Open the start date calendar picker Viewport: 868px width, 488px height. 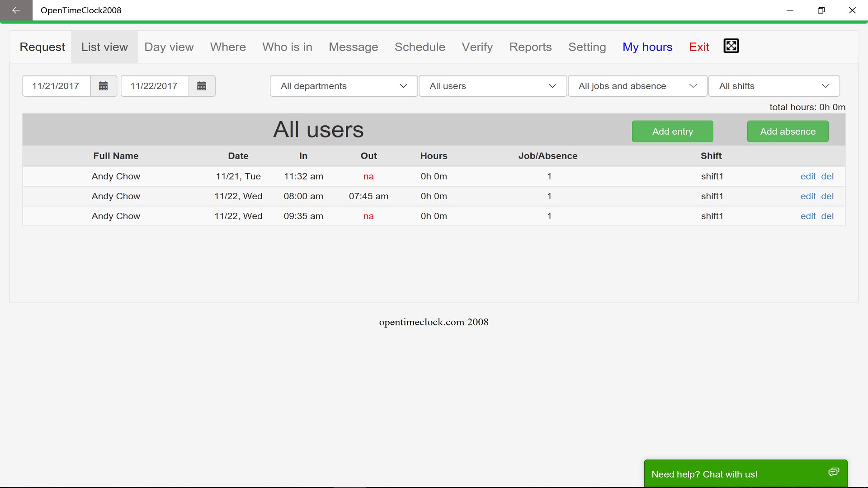(103, 86)
